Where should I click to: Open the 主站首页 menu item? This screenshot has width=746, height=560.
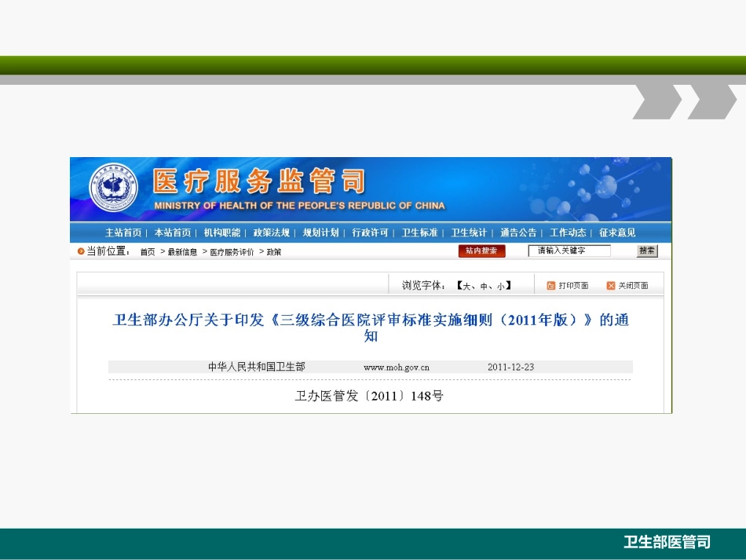(x=123, y=232)
